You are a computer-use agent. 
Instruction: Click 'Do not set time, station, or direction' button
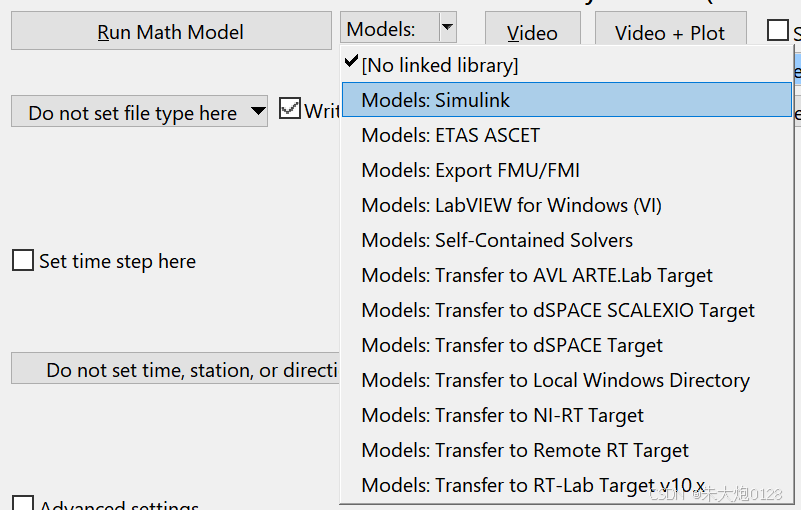pos(175,368)
